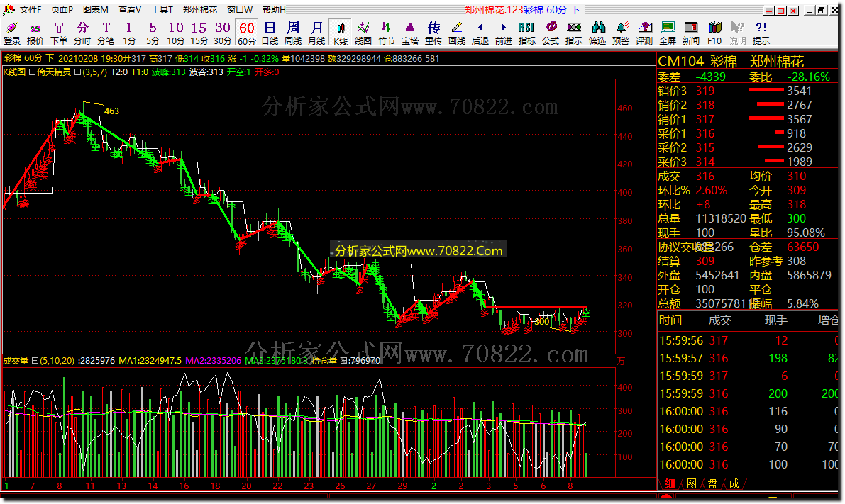Open the 预警 alert bell icon

[621, 33]
